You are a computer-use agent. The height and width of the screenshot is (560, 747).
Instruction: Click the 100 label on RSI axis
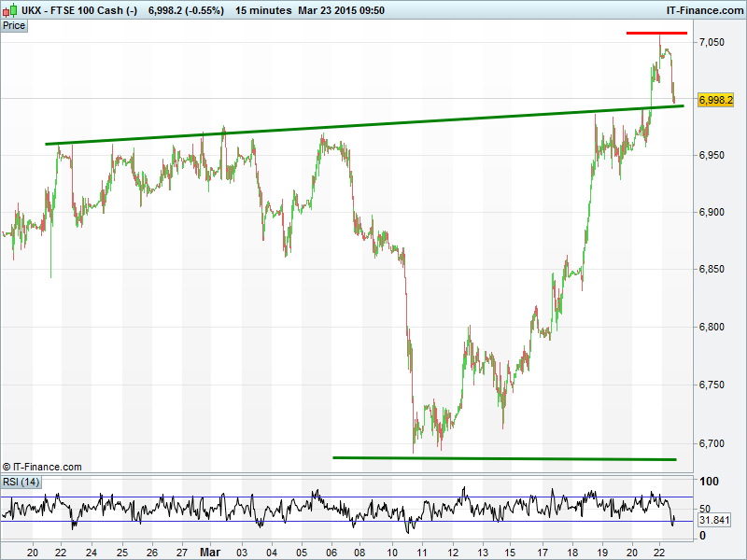709,482
